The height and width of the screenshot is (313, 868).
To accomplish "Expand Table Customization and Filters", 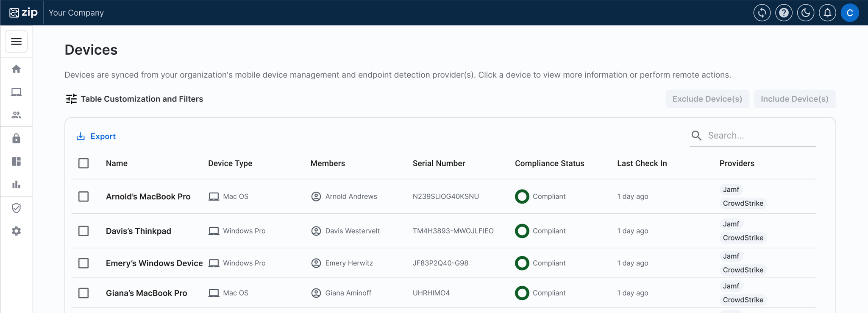I will [134, 99].
